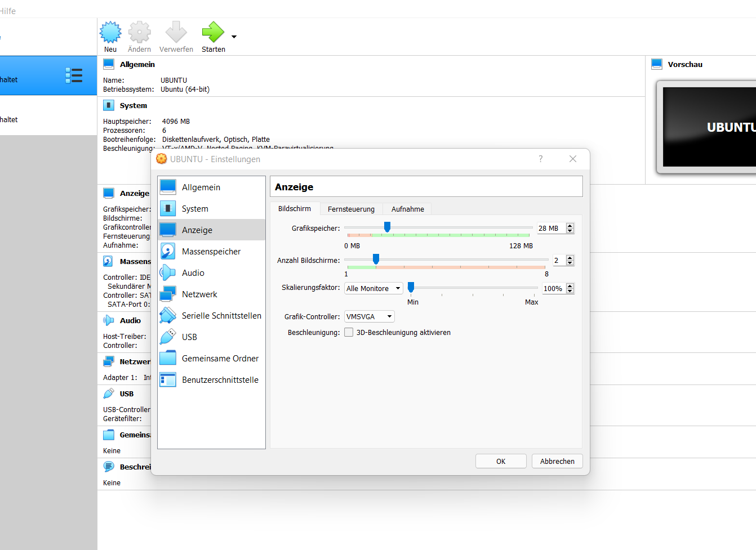756x550 pixels.
Task: Click the USB plug icon in details pane
Action: (109, 394)
